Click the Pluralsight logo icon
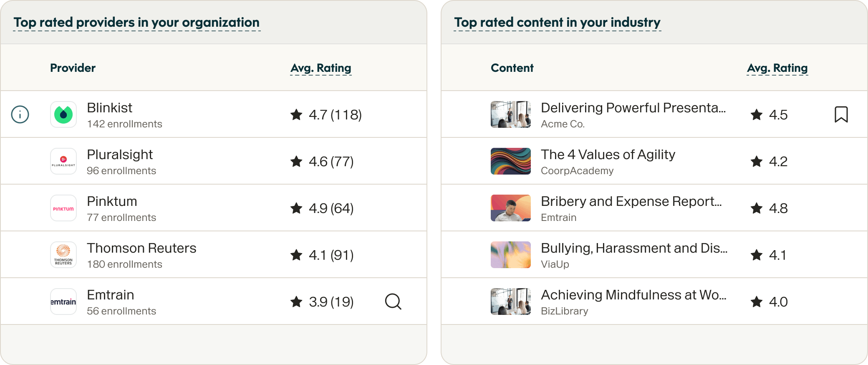Image resolution: width=868 pixels, height=365 pixels. pyautogui.click(x=63, y=161)
